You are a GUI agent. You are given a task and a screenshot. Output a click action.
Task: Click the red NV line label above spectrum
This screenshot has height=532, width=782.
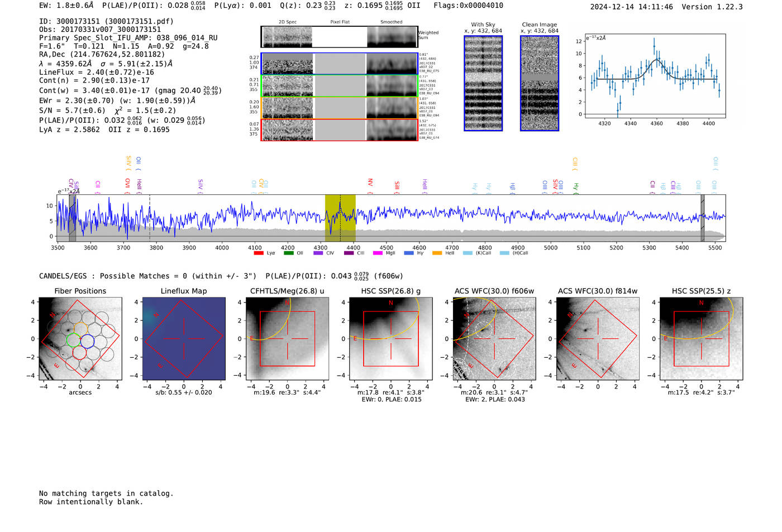point(370,183)
